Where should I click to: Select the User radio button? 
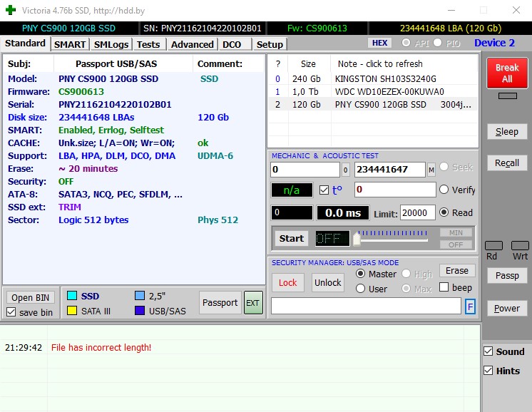tap(360, 289)
